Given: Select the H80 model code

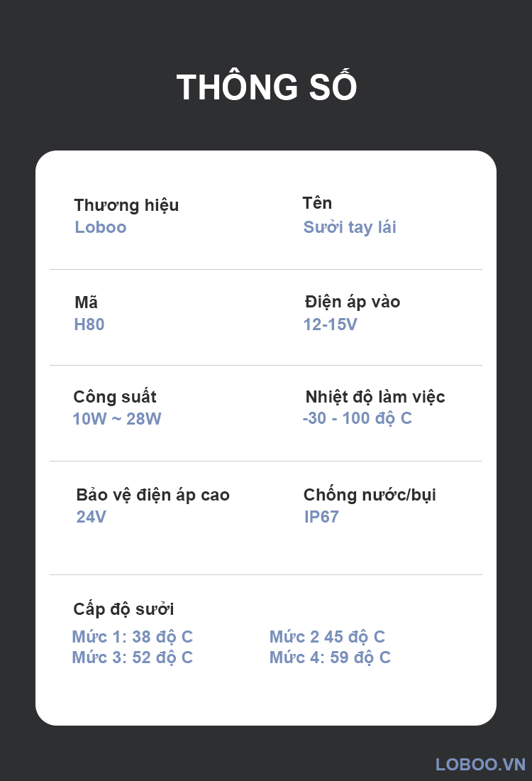Looking at the screenshot, I should (89, 324).
